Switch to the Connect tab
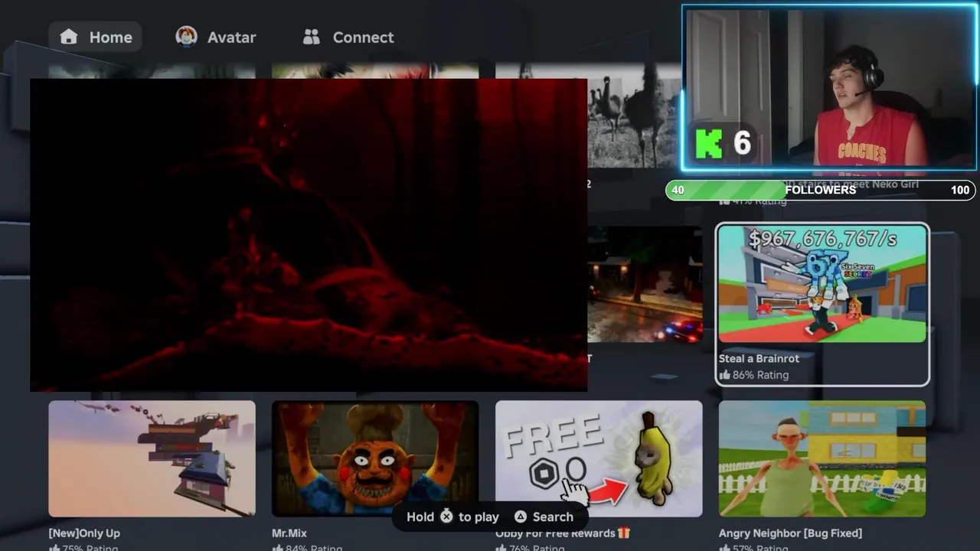This screenshot has height=551, width=980. [348, 37]
